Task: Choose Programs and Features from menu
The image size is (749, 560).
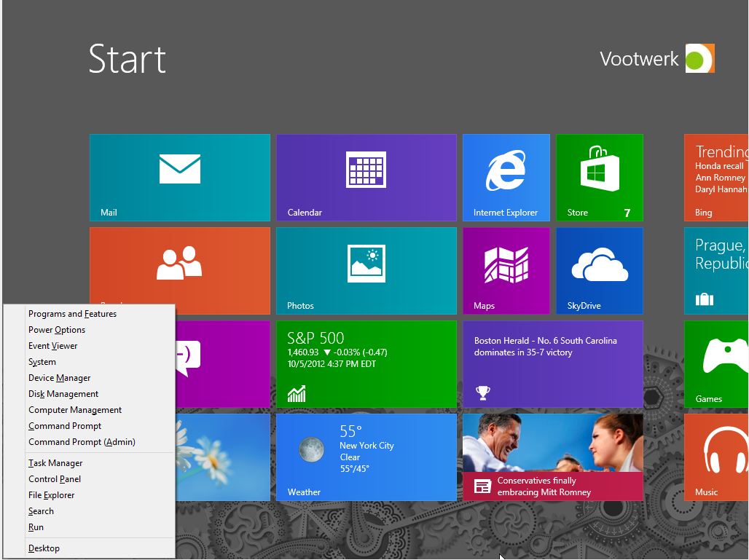Action: tap(73, 314)
